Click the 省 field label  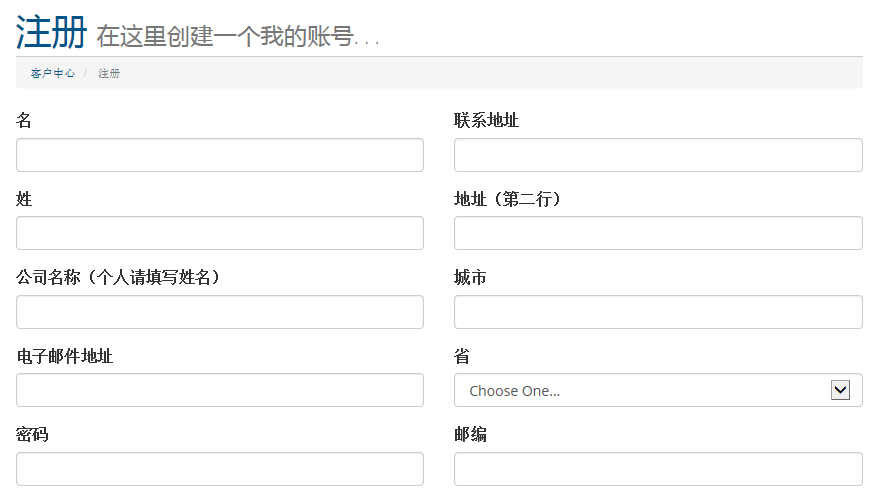pos(462,357)
